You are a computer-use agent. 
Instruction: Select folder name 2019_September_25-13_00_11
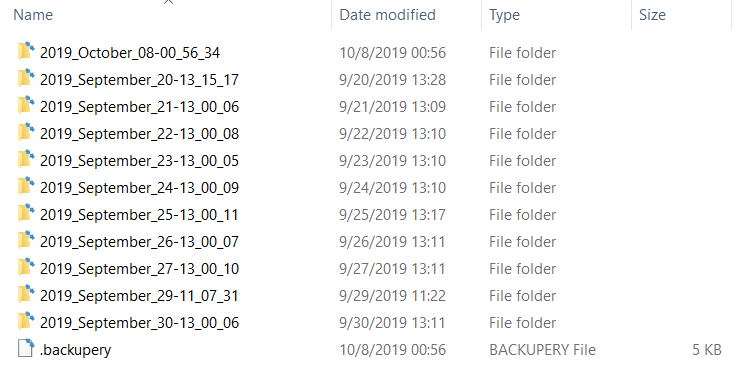(139, 215)
